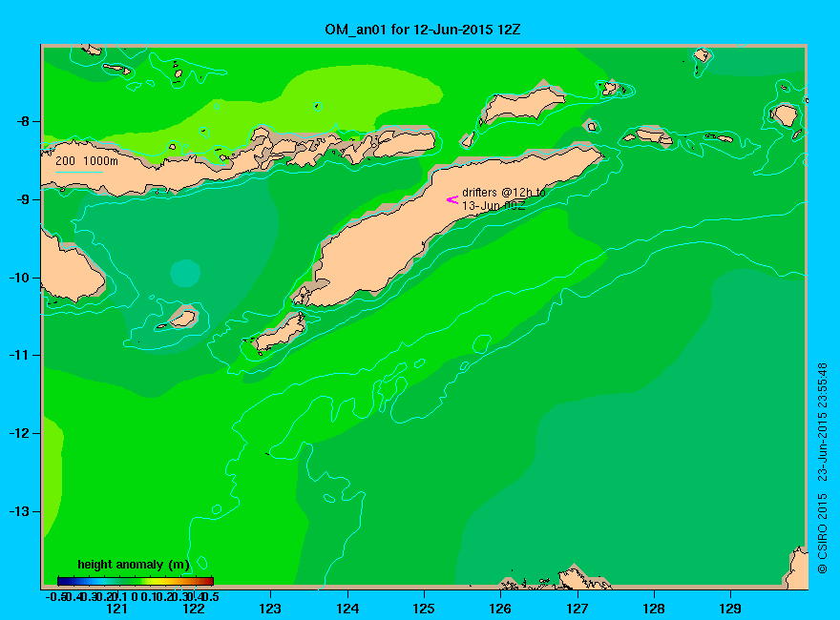
Task: Click latitude label "-11" on the left axis
Action: [19, 355]
